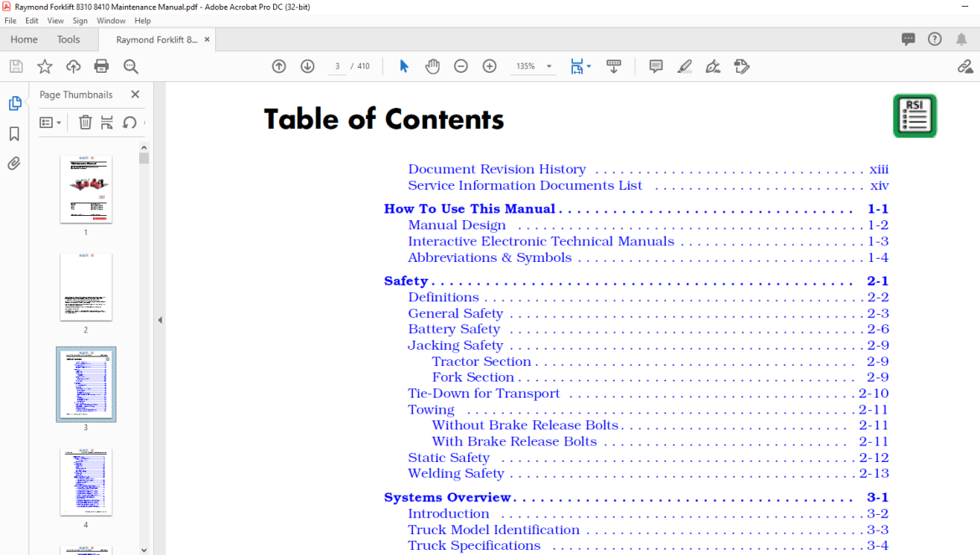Print the document using printer icon
The image size is (980, 555).
coord(101,66)
